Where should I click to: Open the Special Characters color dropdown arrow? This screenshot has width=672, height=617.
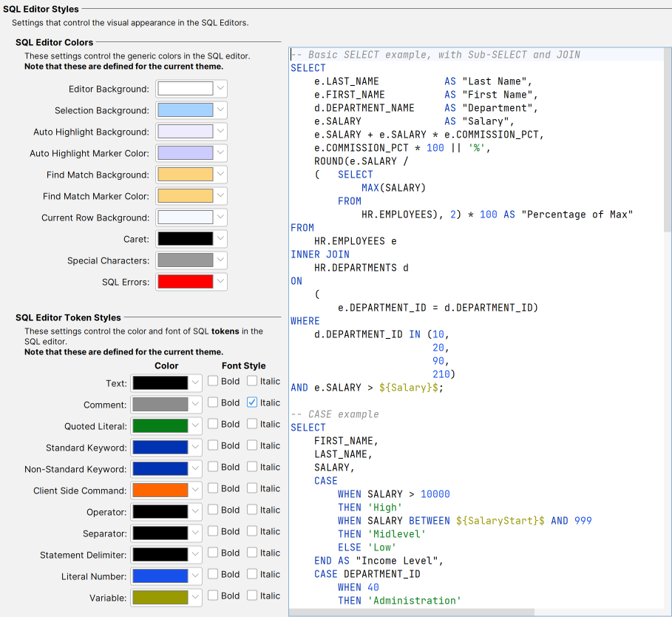point(221,260)
